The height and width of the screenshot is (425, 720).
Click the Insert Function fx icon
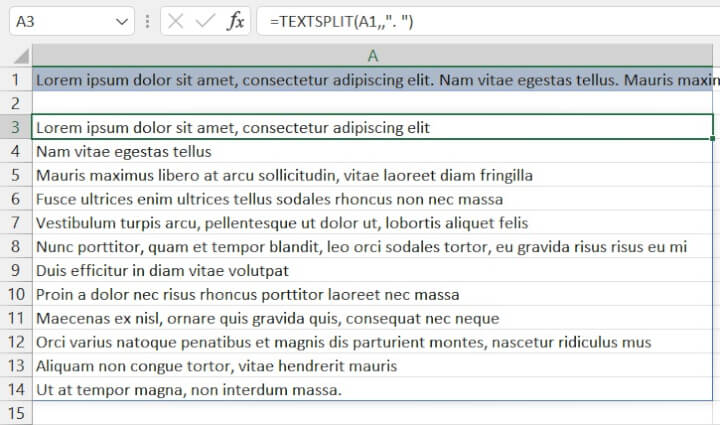pos(235,21)
